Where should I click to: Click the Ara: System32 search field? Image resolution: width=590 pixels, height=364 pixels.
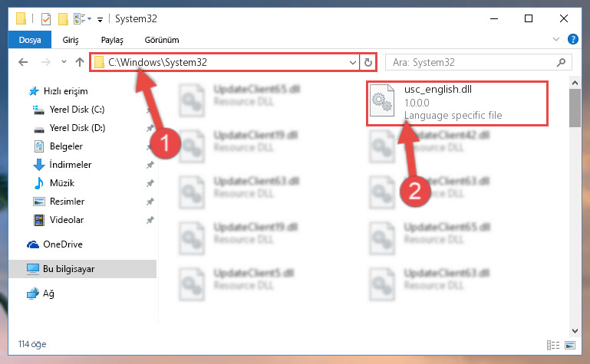pos(473,62)
